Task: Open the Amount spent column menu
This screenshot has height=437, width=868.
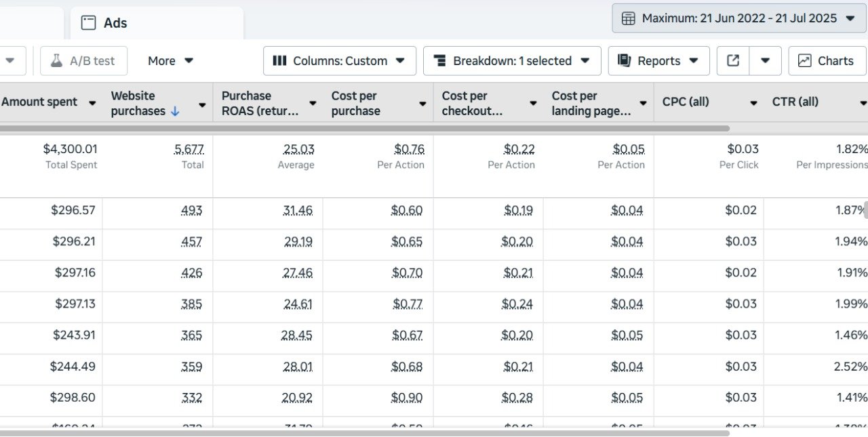Action: click(x=92, y=103)
